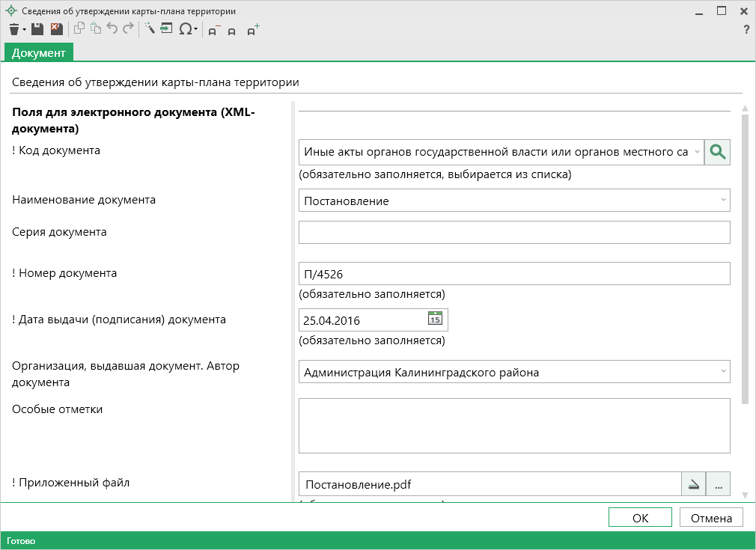Expand the document issuing organization dropdown

pos(723,371)
